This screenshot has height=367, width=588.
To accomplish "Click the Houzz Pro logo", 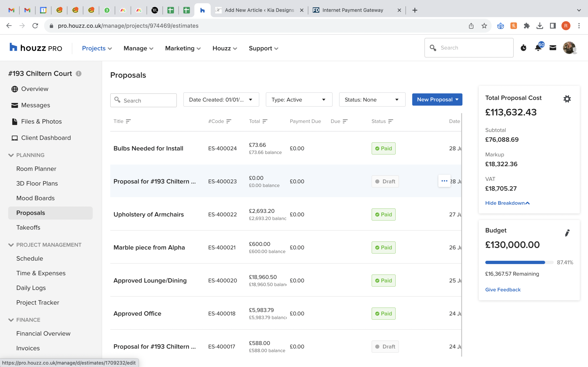I will click(36, 48).
